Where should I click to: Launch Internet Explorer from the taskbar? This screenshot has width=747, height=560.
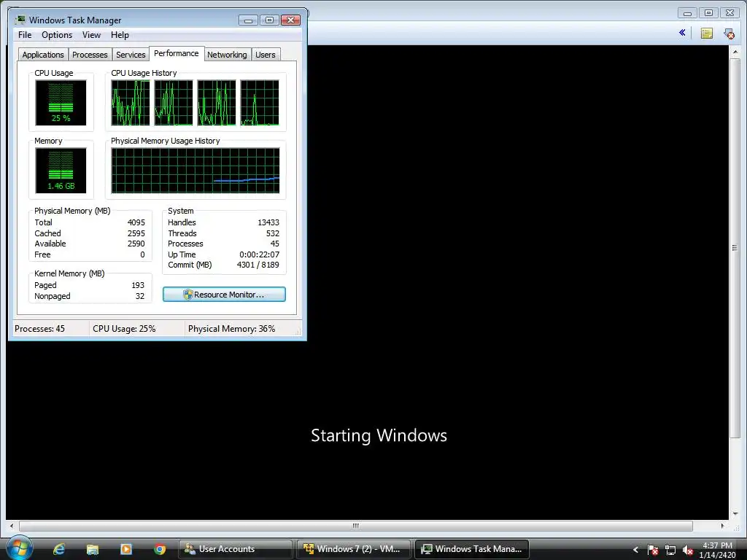pyautogui.click(x=59, y=549)
